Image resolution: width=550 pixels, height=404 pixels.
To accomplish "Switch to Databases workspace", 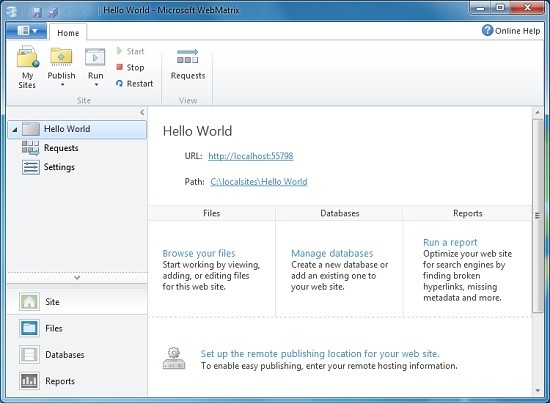I will (76, 355).
